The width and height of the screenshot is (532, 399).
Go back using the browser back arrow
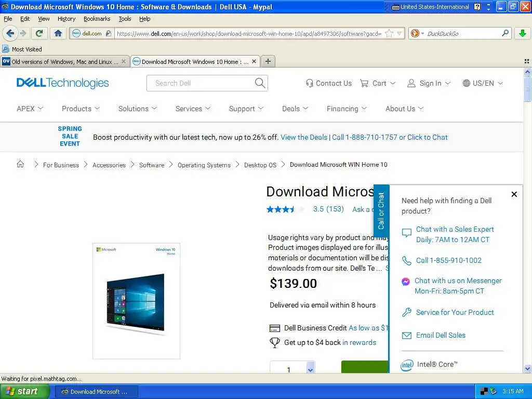click(x=10, y=33)
